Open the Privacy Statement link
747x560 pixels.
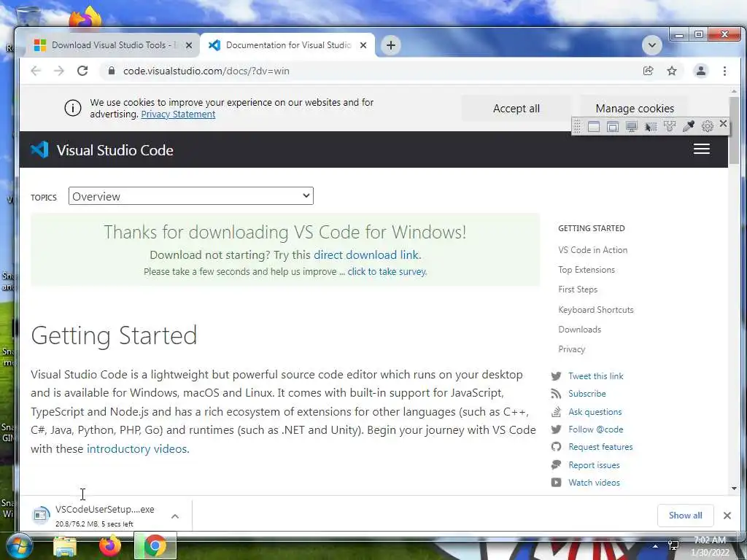pyautogui.click(x=178, y=114)
